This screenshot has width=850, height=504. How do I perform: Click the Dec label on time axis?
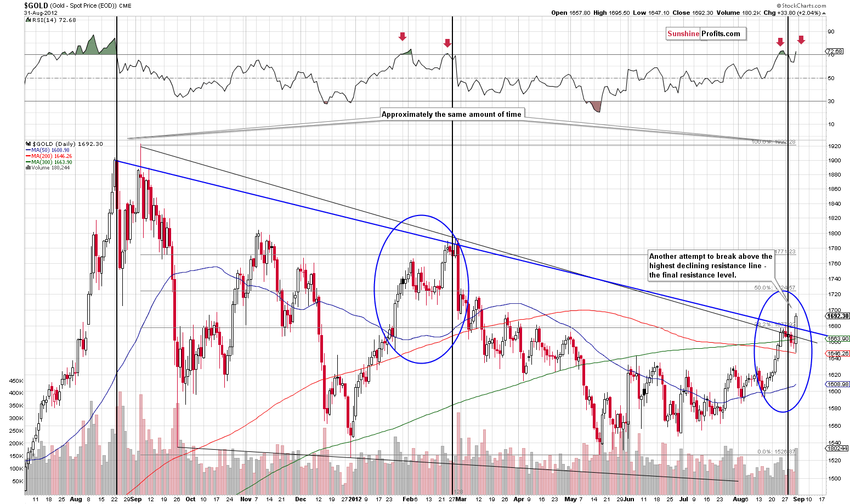pos(301,500)
